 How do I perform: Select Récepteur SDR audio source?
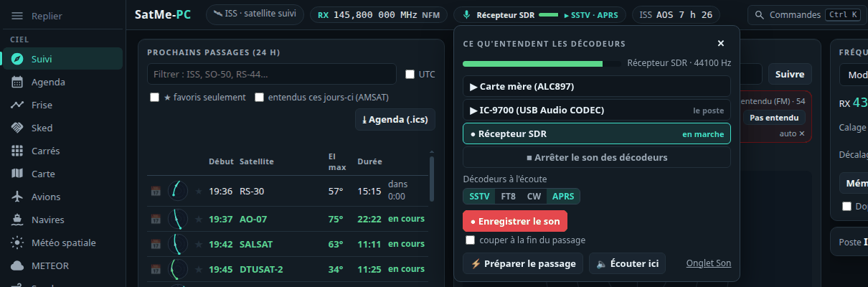[596, 133]
